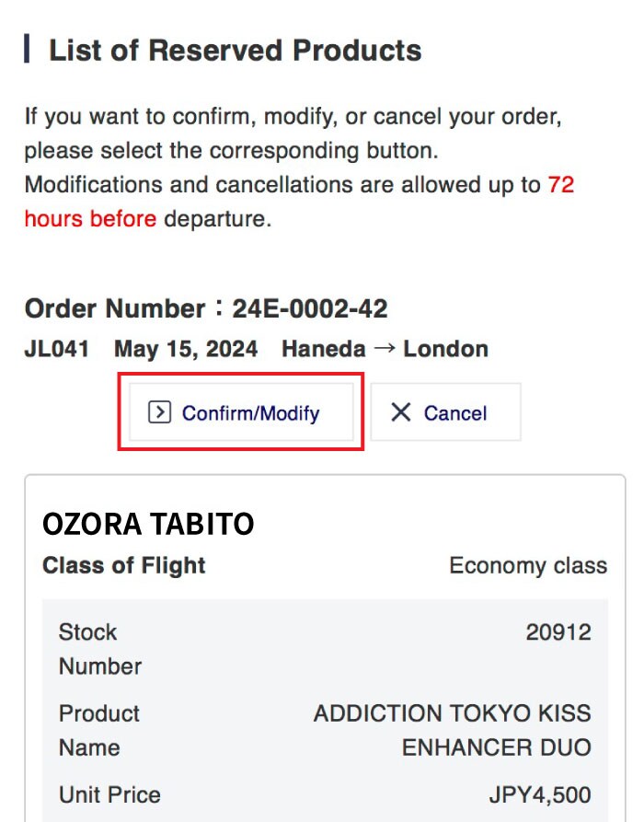Click flight number JL041
The width and height of the screenshot is (644, 822).
(57, 350)
